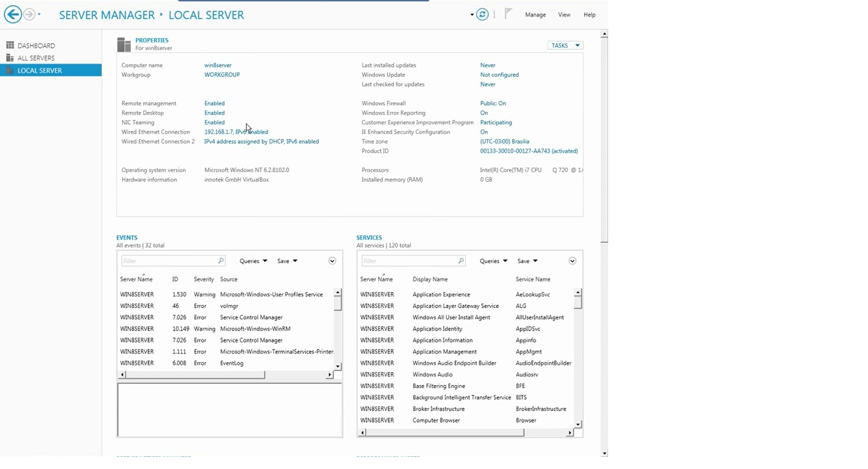
Task: Click the WORKGROUP link
Action: (222, 75)
